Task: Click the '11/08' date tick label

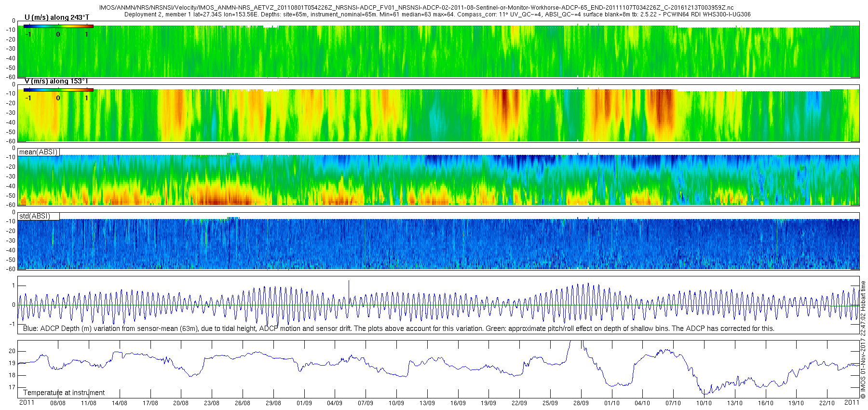Action: (89, 403)
